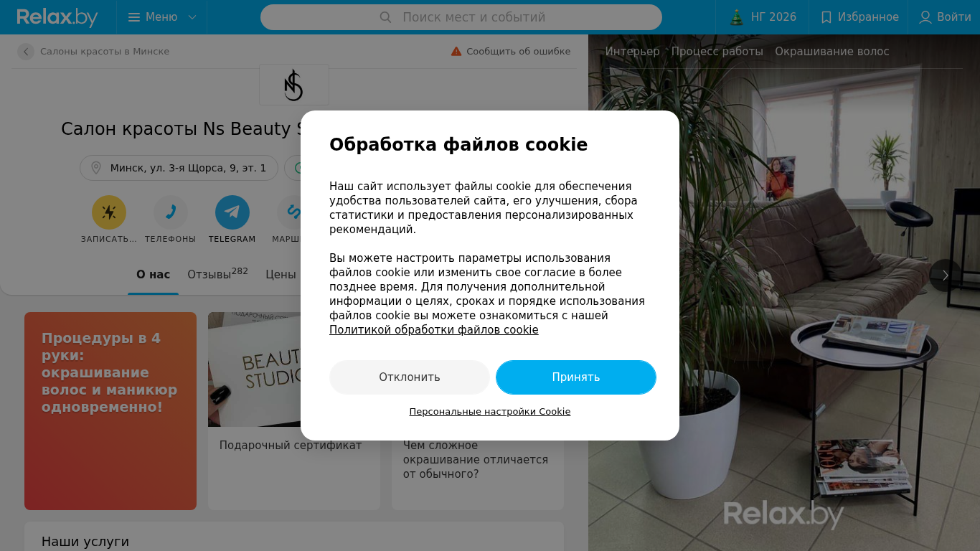Open Персональные настройки Cookie link
The width and height of the screenshot is (980, 551).
[x=490, y=412]
